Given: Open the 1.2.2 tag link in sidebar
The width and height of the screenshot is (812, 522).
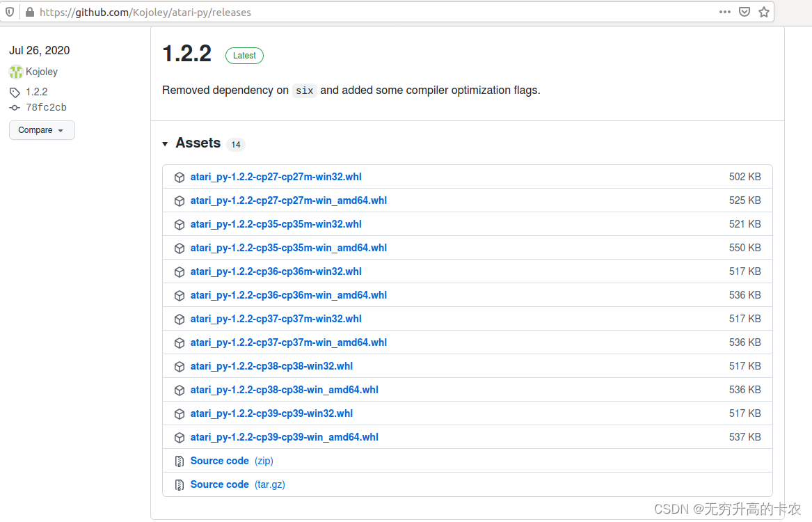Looking at the screenshot, I should click(37, 92).
